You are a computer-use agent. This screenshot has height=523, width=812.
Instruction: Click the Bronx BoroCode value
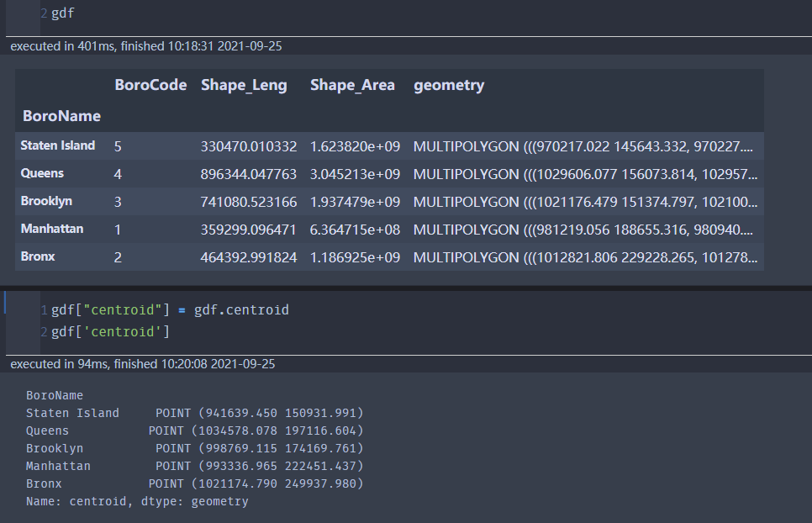[118, 256]
